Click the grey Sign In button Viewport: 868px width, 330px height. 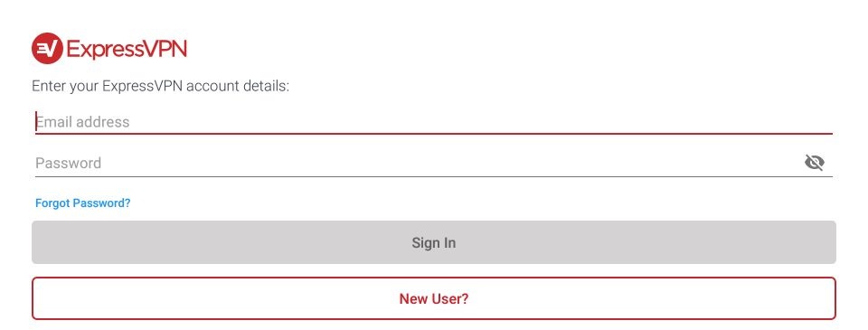(x=433, y=242)
